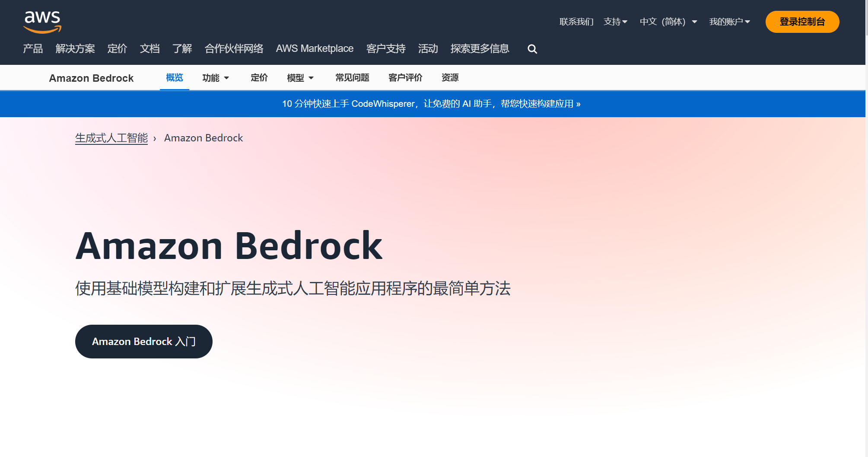Expand the 支持 dropdown
Viewport: 868px width, 457px height.
tap(615, 22)
